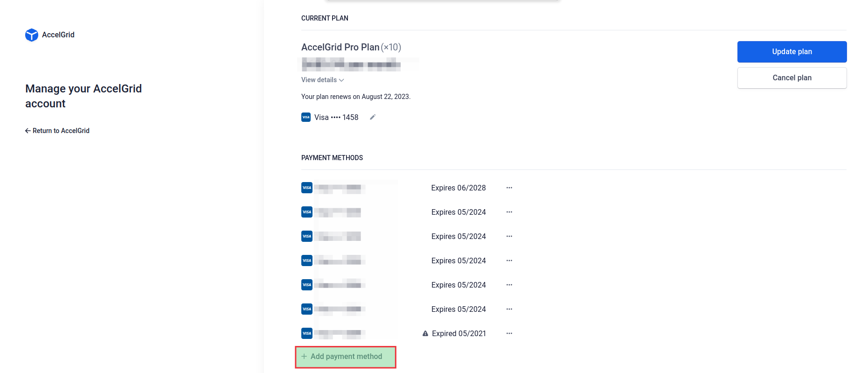Follow the Return to AccelGrid link
Viewport: 868px width, 373px height.
point(57,131)
